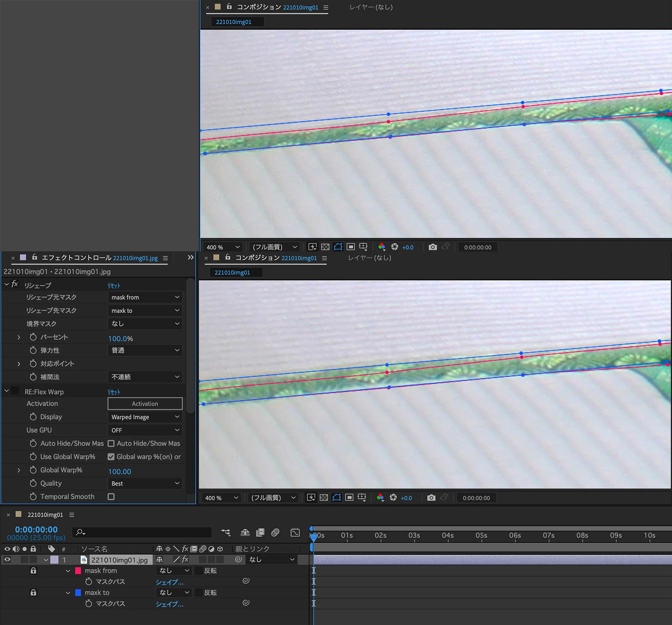Switch to lower レイヤー (なし) tab
This screenshot has height=625, width=672.
[x=369, y=257]
